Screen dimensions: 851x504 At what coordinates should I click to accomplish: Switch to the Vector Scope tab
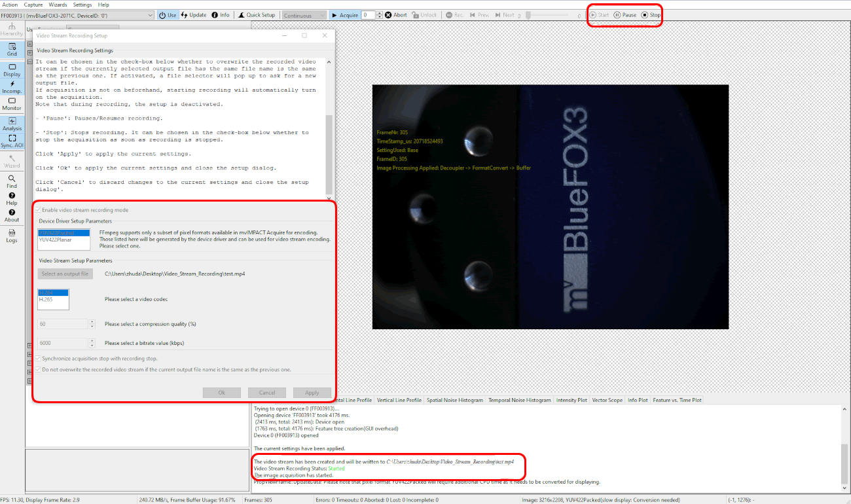[607, 400]
